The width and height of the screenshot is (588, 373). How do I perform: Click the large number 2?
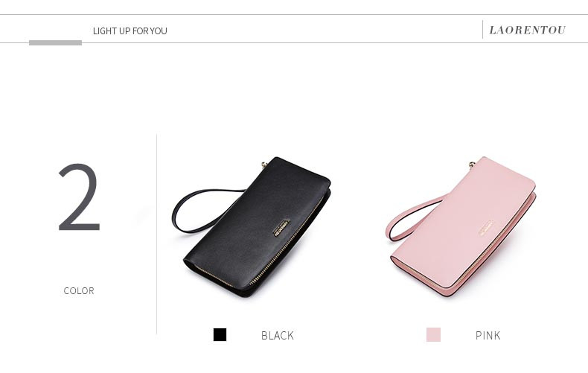pyautogui.click(x=79, y=197)
